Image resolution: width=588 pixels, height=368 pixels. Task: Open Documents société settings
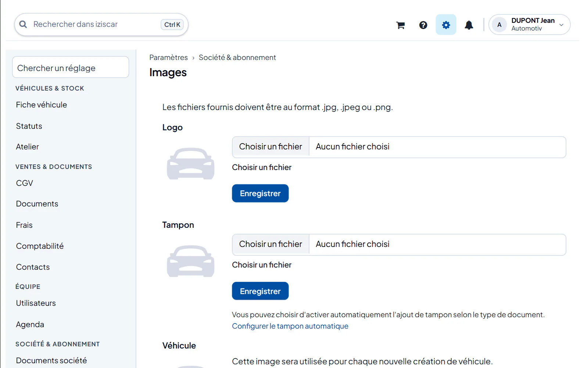click(x=51, y=361)
